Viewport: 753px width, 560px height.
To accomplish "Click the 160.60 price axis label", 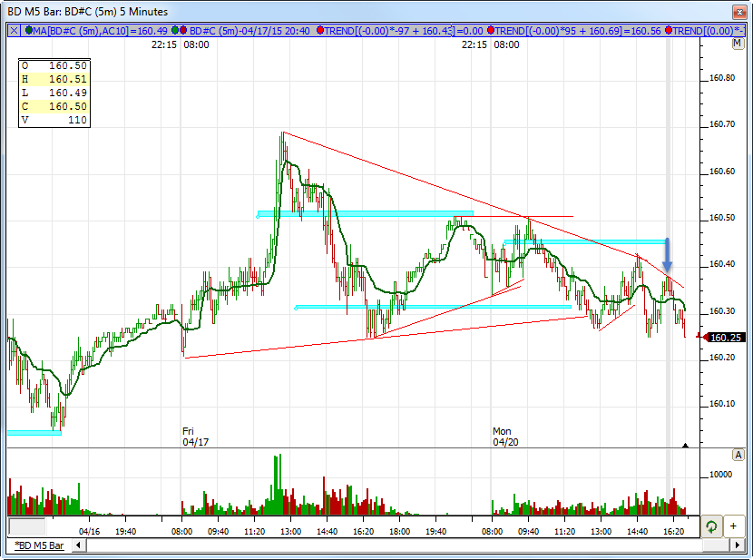I will click(722, 172).
